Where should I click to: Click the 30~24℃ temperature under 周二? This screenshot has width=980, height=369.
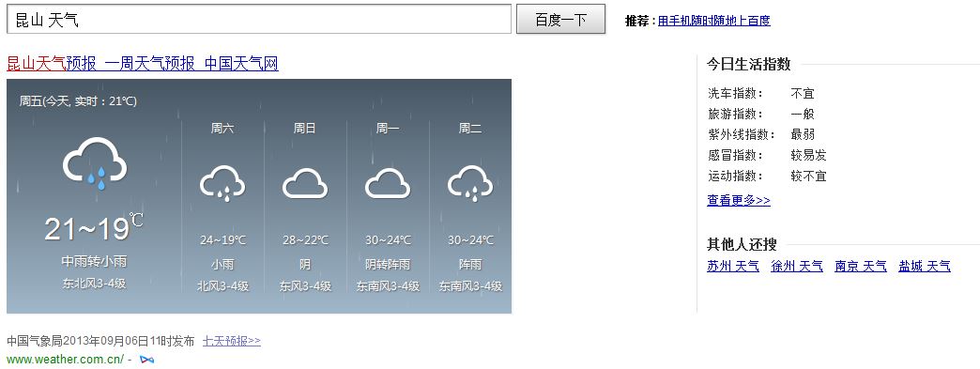470,240
